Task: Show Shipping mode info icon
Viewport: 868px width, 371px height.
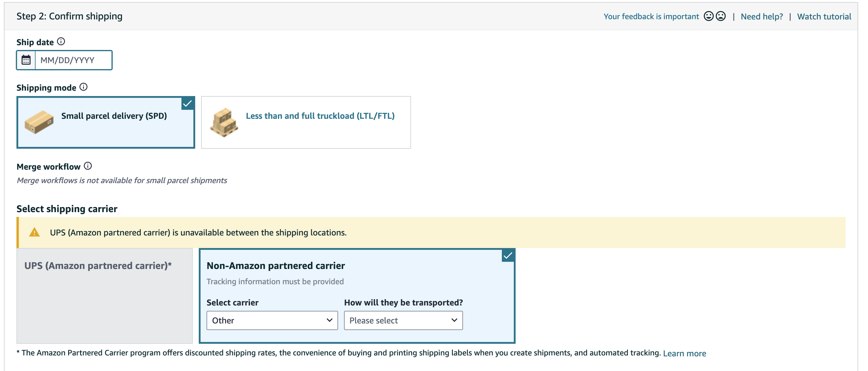Action: pyautogui.click(x=84, y=87)
